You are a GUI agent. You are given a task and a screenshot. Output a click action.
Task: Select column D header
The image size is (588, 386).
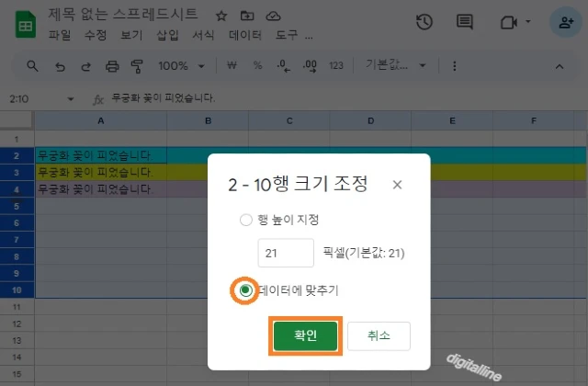(x=370, y=120)
